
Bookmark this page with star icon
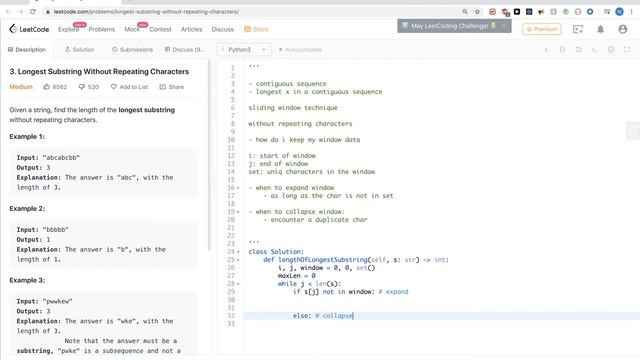(477, 12)
